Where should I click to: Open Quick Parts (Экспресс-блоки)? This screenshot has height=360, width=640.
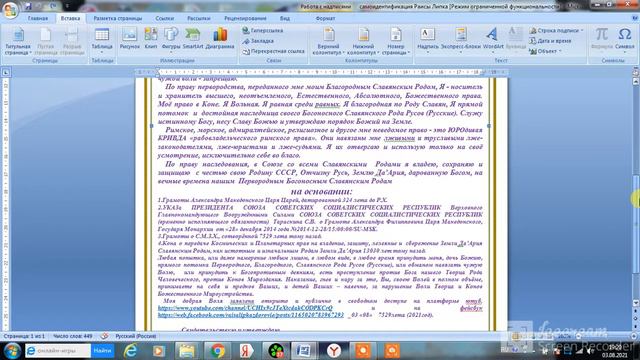(461, 40)
